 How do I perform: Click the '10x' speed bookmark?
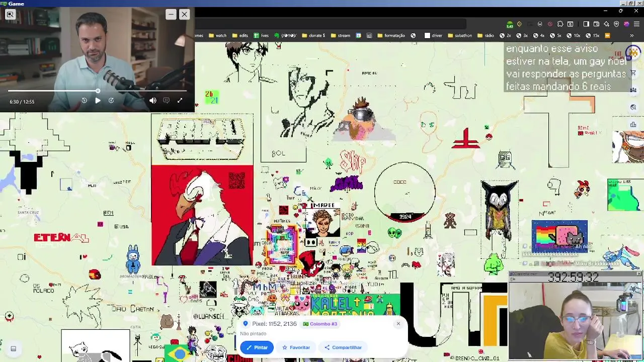point(573,36)
